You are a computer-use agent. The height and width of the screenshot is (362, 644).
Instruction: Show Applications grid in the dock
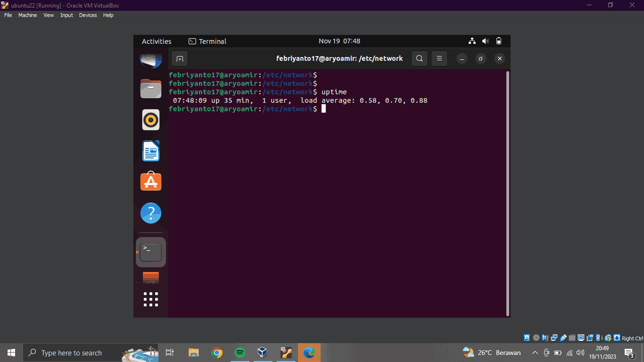pos(151,299)
